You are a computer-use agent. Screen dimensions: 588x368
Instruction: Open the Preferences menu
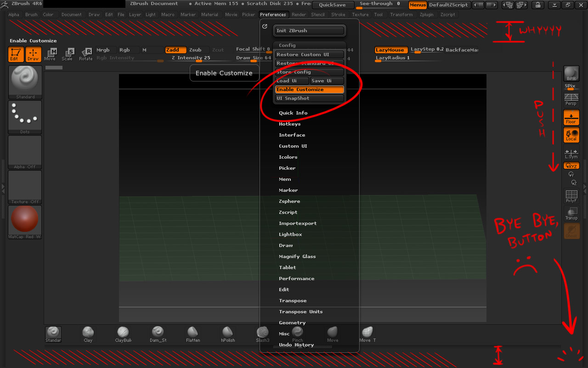pos(273,15)
